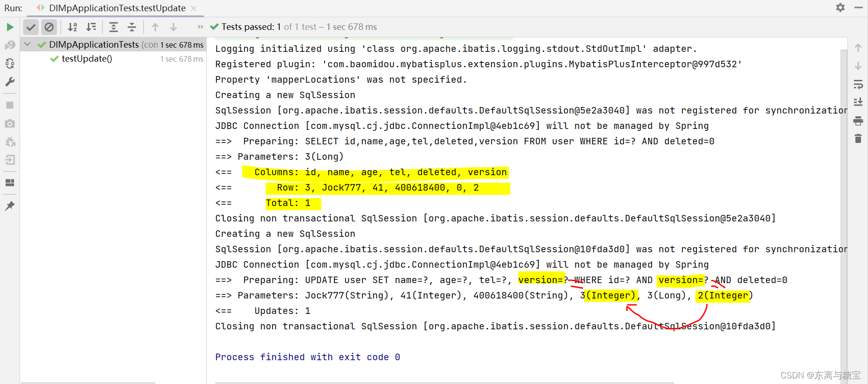Screen dimensions: 868x384
Task: Click the 'Logging initialized using' line
Action: click(x=456, y=49)
